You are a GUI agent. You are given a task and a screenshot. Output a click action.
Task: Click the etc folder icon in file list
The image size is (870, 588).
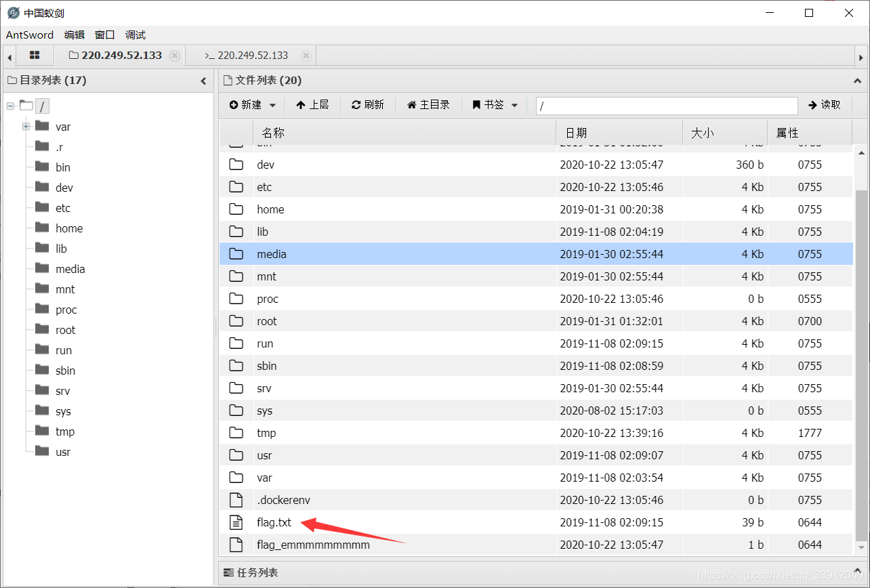pyautogui.click(x=236, y=187)
